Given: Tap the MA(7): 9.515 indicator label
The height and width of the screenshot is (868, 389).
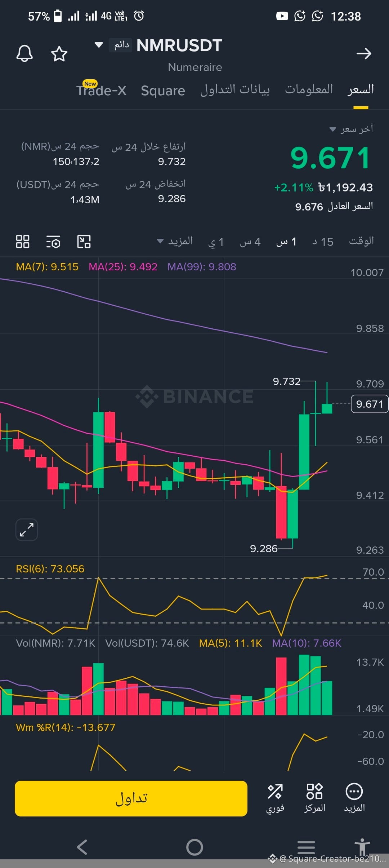Looking at the screenshot, I should (47, 267).
